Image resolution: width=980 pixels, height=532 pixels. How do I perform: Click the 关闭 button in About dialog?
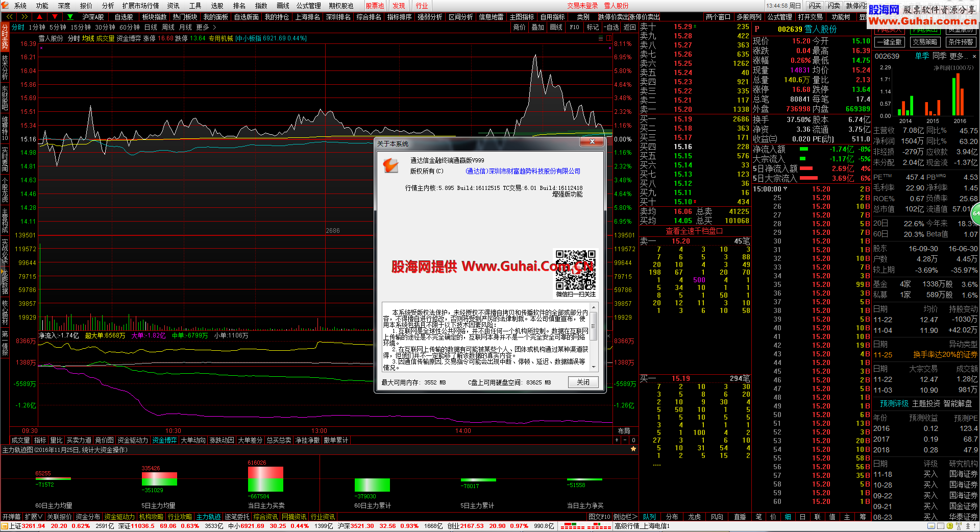tap(583, 382)
